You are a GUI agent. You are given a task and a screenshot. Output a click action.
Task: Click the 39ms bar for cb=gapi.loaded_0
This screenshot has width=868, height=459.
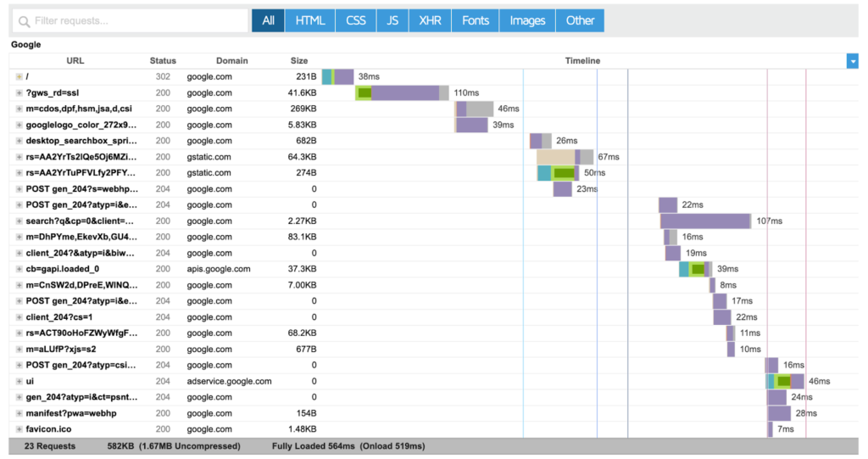click(696, 269)
